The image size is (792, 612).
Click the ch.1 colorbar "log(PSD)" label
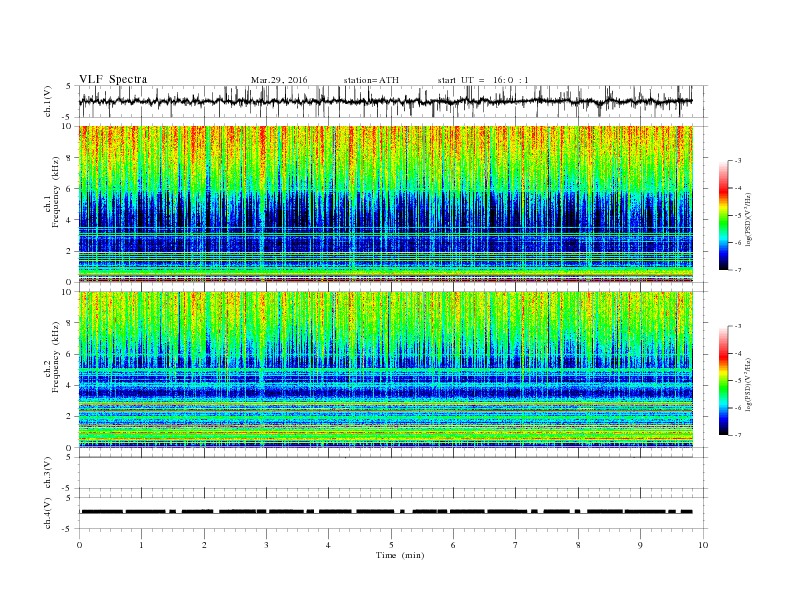[x=749, y=220]
